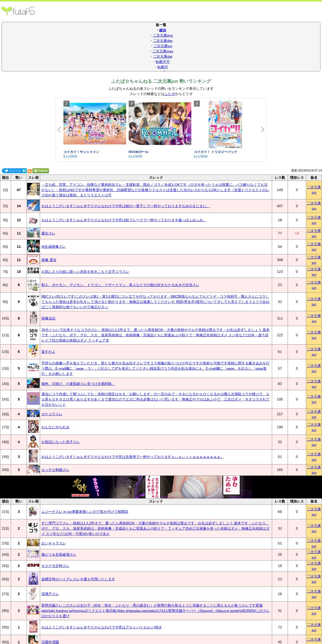322x644 pixels.
Task: Open the 占いキャラスレ thread
Action: [x=54, y=543]
